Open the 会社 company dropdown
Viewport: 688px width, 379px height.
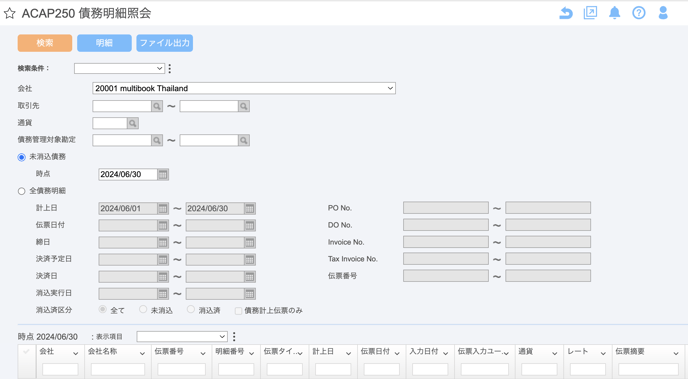pos(244,88)
